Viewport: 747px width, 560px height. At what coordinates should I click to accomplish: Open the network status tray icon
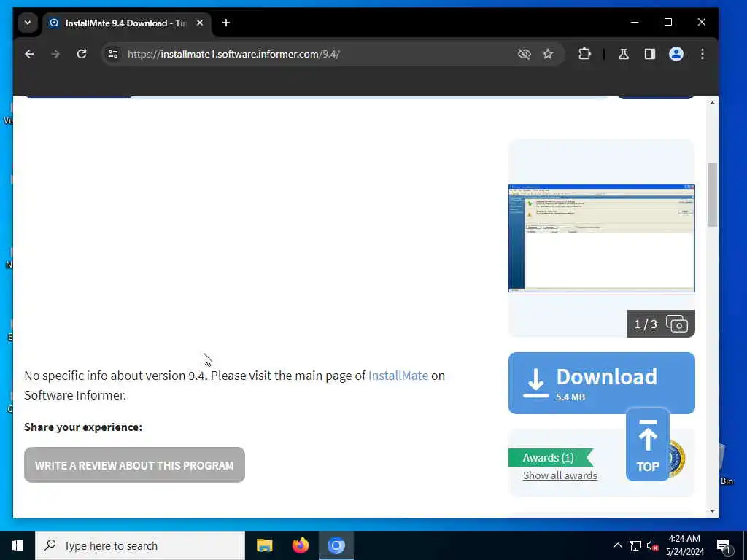[635, 545]
